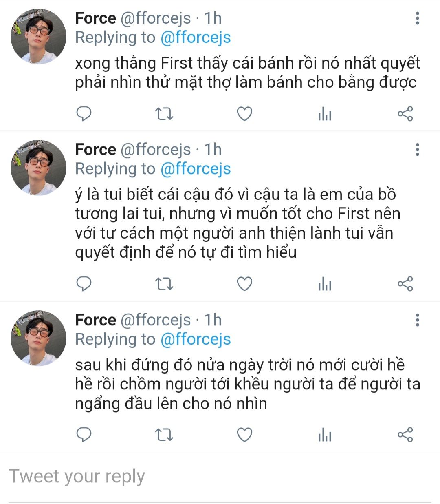Reply to the tweet starting "ý là tui biết"
The height and width of the screenshot is (504, 440).
(x=84, y=283)
